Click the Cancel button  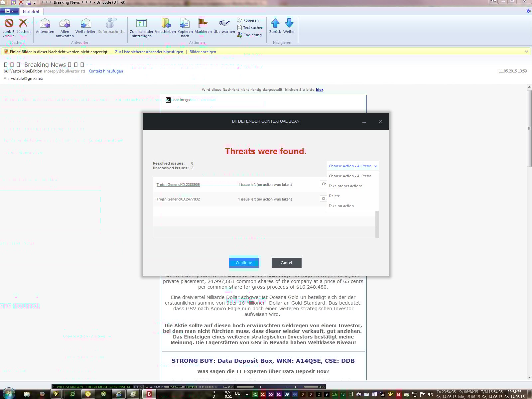point(286,263)
